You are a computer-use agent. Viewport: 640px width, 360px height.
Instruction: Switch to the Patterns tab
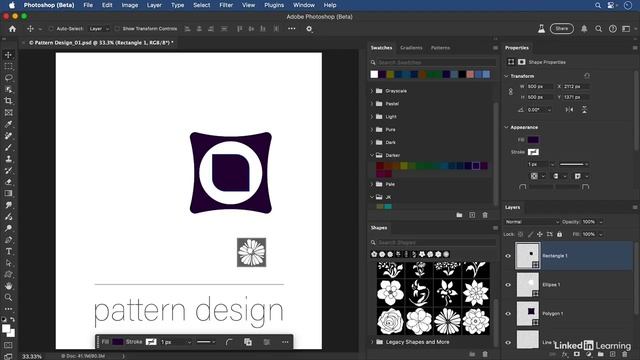(x=440, y=48)
